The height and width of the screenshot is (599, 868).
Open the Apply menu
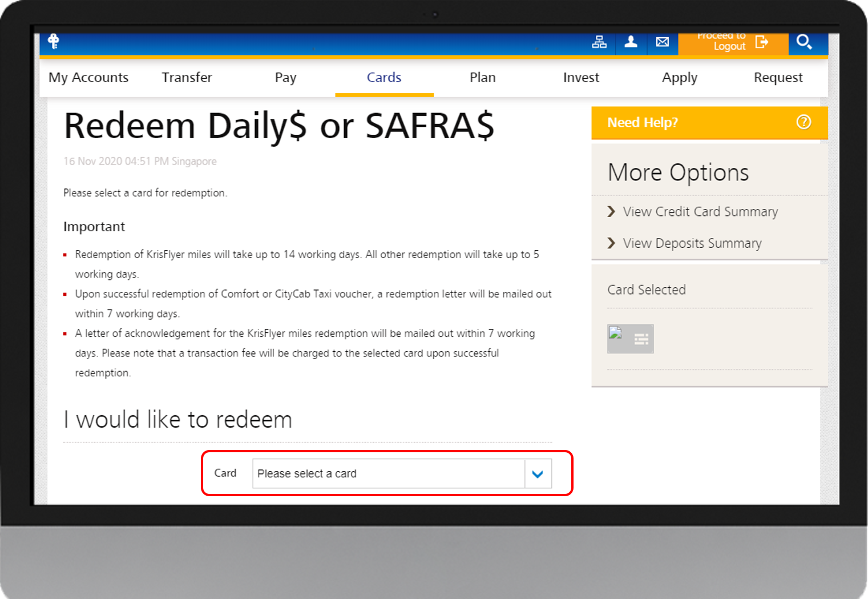click(679, 78)
